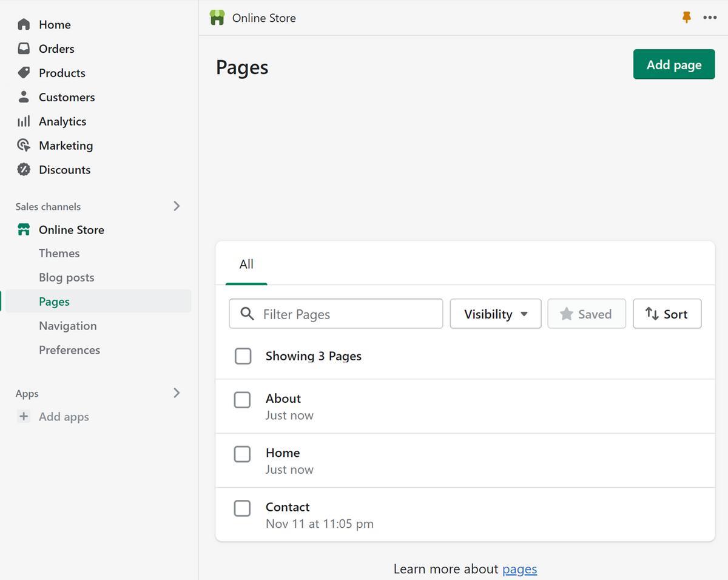Click inside the Filter Pages search field
Viewport: 728px width, 580px height.
[335, 314]
